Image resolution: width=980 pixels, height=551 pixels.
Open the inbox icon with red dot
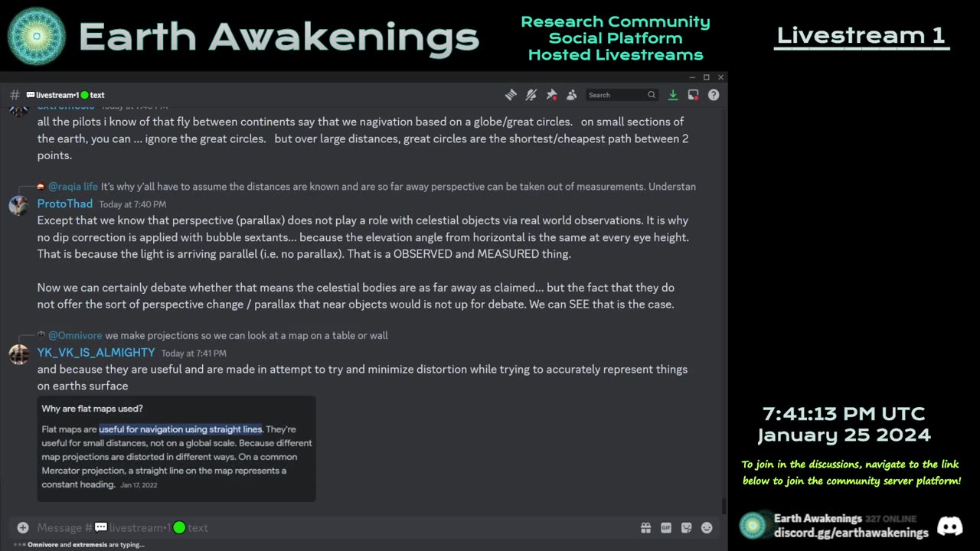[693, 95]
